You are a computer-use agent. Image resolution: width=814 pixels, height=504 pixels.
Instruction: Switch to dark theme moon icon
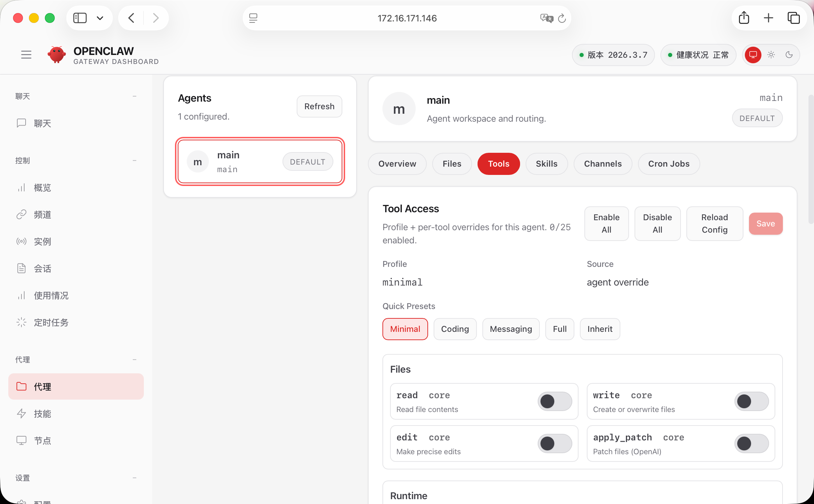point(789,55)
